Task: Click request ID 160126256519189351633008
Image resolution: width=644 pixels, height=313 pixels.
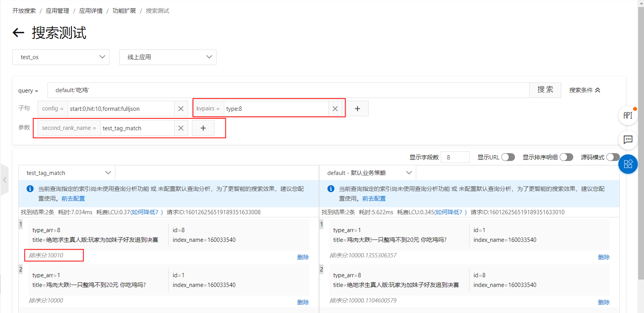Action: (x=214, y=212)
